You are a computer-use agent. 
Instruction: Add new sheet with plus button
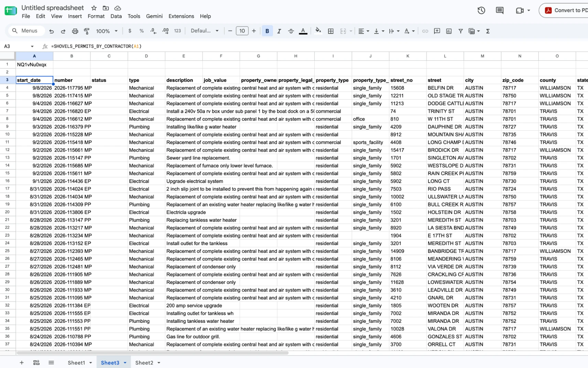pos(22,363)
